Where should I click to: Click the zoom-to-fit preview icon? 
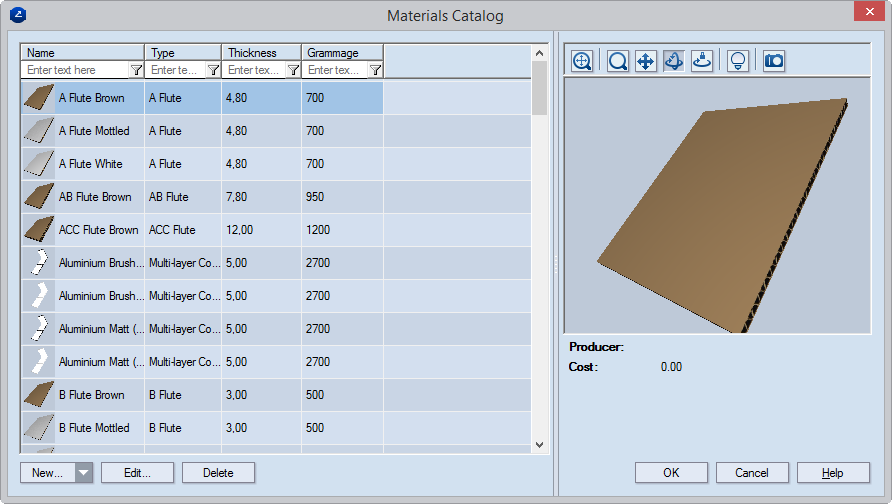click(583, 61)
